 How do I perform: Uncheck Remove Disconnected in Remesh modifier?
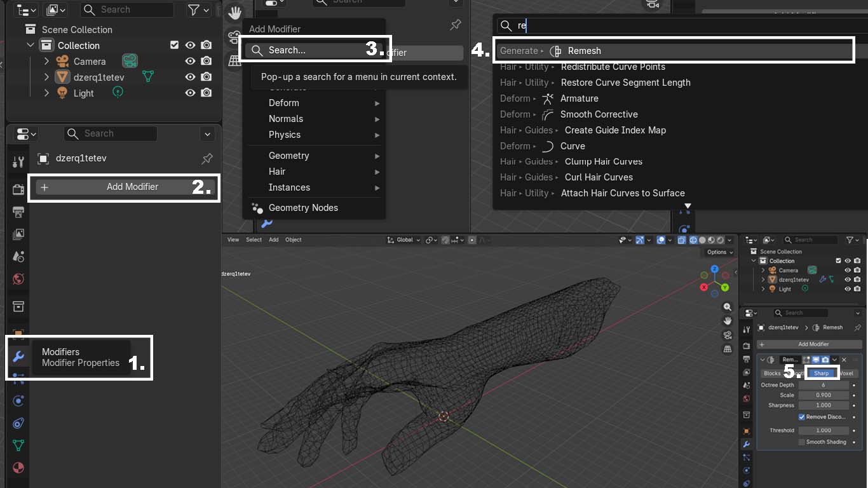click(802, 417)
